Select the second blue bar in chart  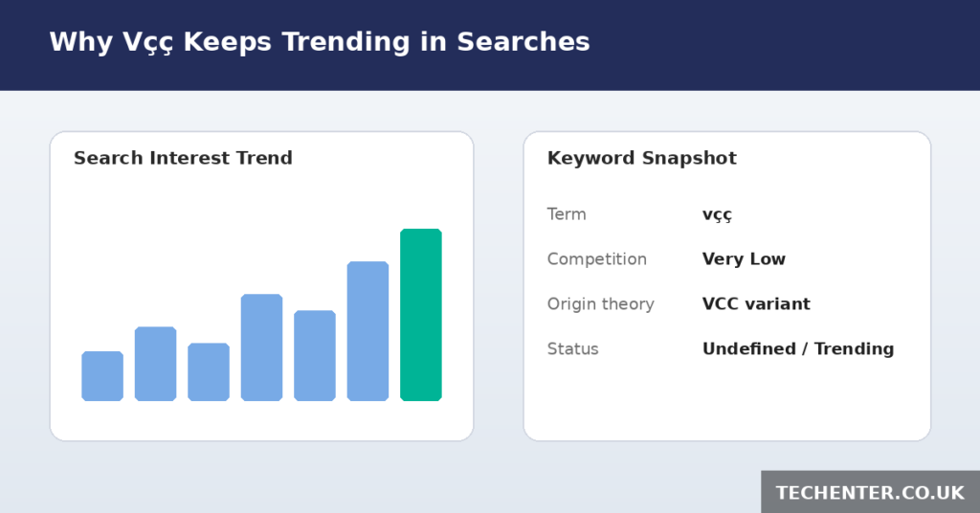[156, 364]
